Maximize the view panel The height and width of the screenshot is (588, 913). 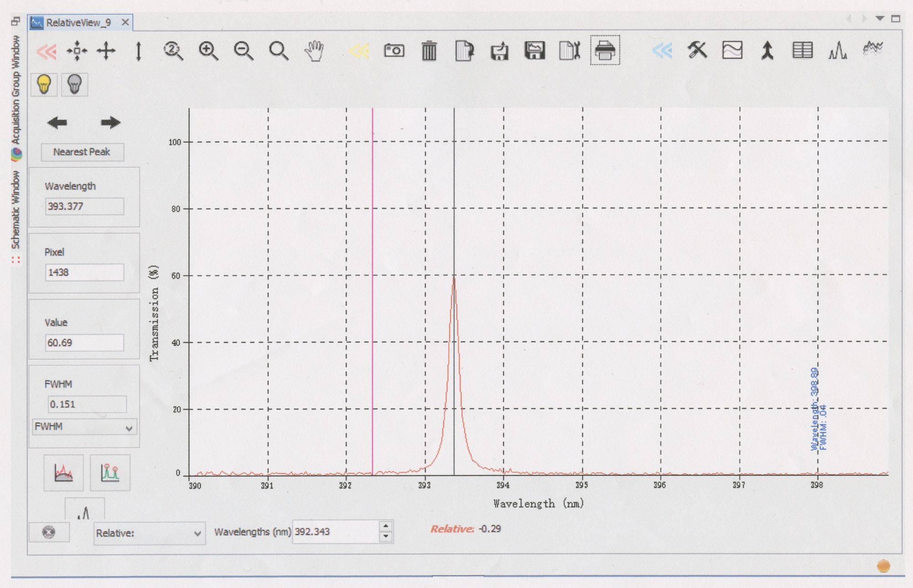[896, 19]
